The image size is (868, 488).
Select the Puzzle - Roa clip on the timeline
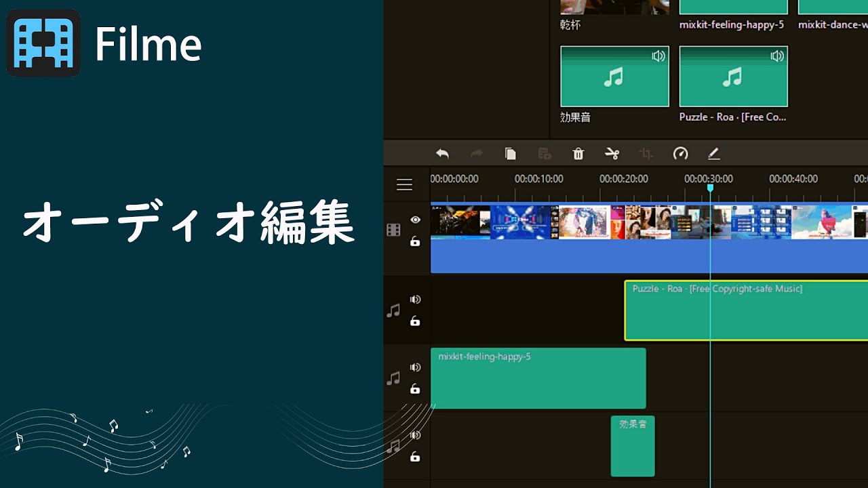(x=746, y=310)
